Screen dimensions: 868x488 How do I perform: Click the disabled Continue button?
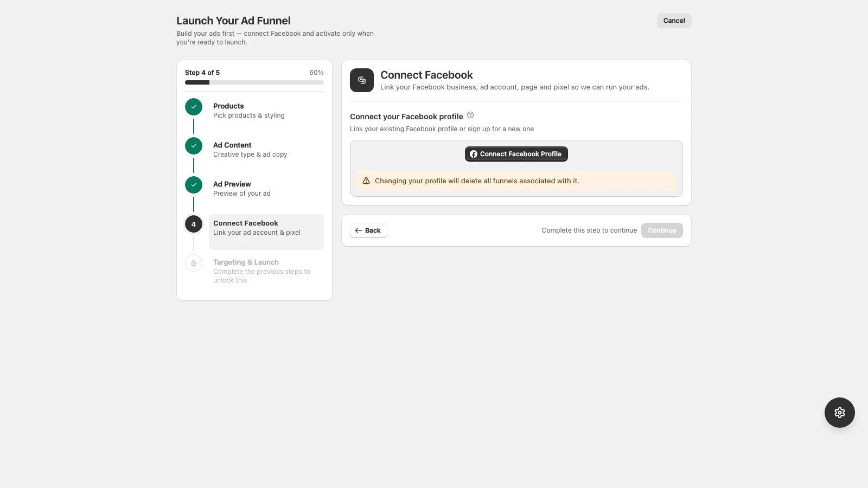pos(662,230)
